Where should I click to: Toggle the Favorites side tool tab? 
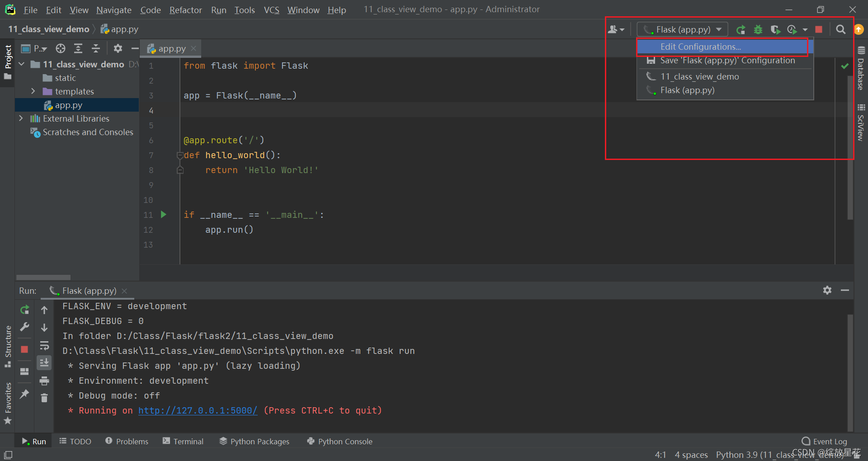coord(8,404)
